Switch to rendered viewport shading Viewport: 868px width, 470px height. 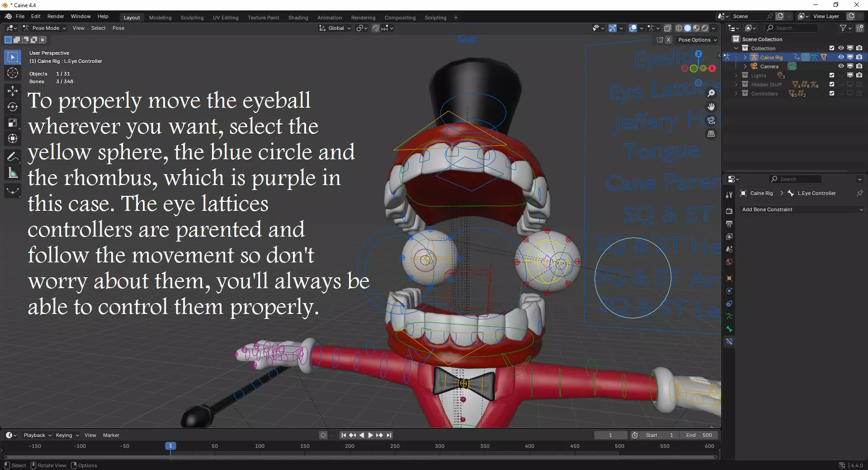coord(705,28)
